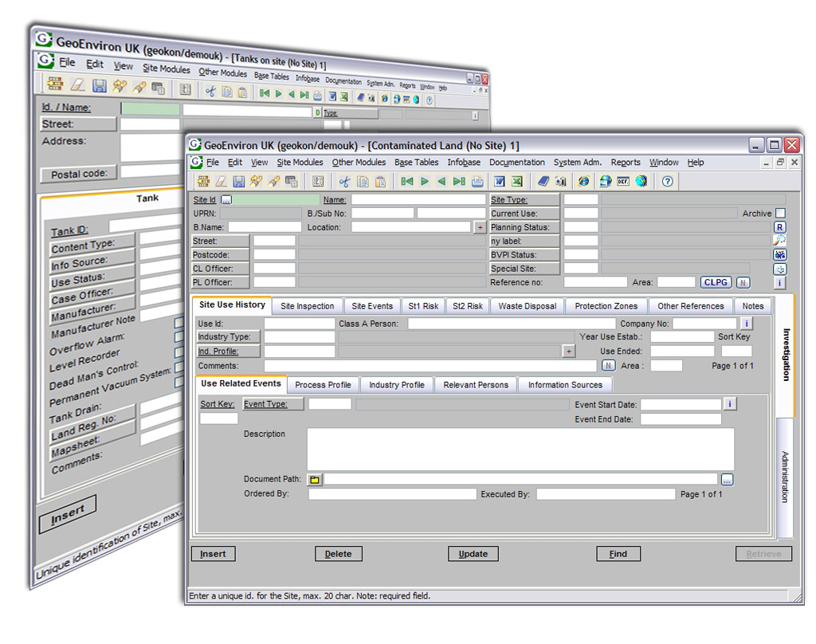The height and width of the screenshot is (644, 816).
Task: Click the scissors Cut icon in Contaminated Land toolbar
Action: [x=344, y=181]
